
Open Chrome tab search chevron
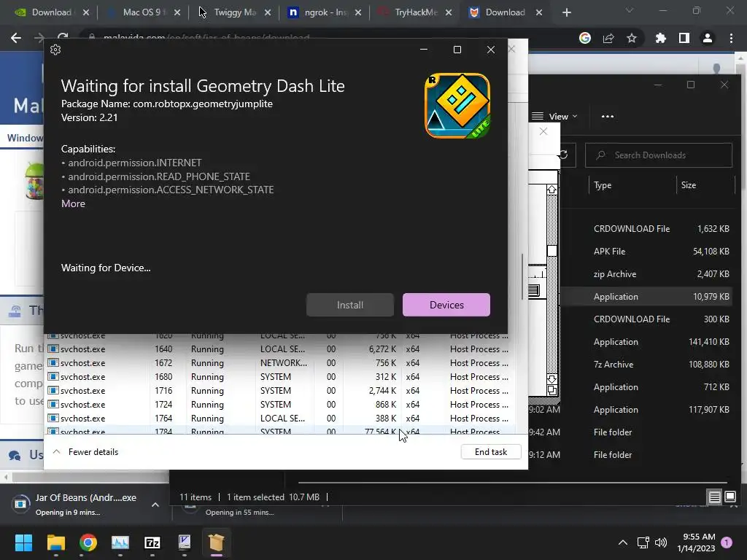click(630, 10)
